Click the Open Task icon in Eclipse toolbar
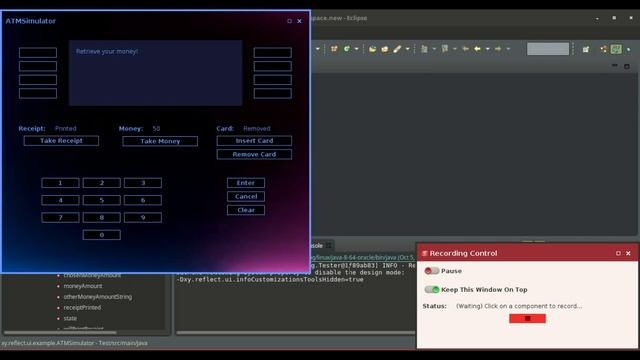 click(384, 49)
